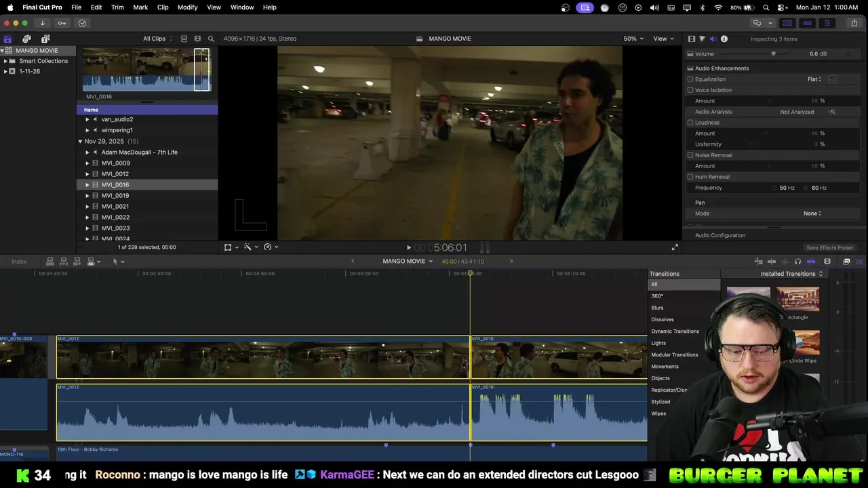Open the Mark menu

coord(140,7)
